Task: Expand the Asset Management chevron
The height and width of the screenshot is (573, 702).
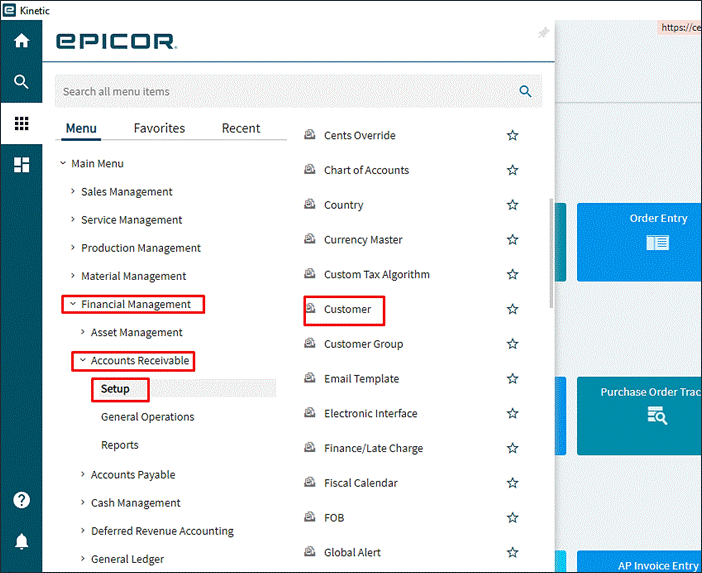Action: (82, 332)
